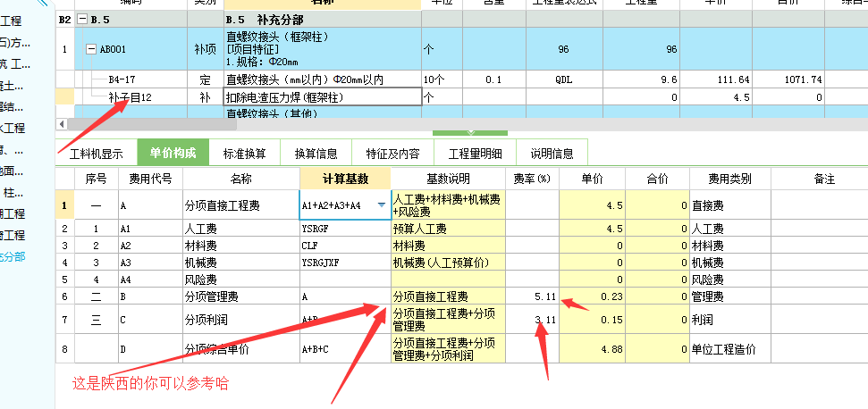
Task: Click the 序号 column header
Action: [x=96, y=179]
